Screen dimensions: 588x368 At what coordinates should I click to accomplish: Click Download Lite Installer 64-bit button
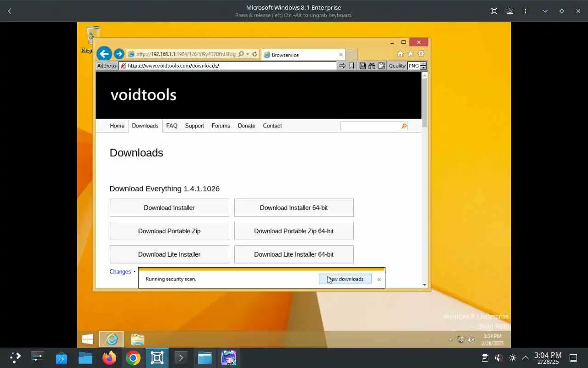click(294, 254)
